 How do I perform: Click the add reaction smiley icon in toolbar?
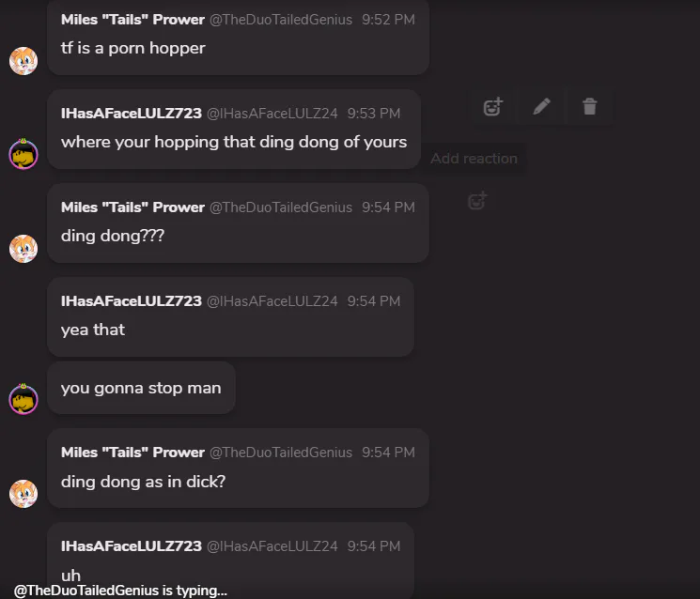pyautogui.click(x=493, y=107)
